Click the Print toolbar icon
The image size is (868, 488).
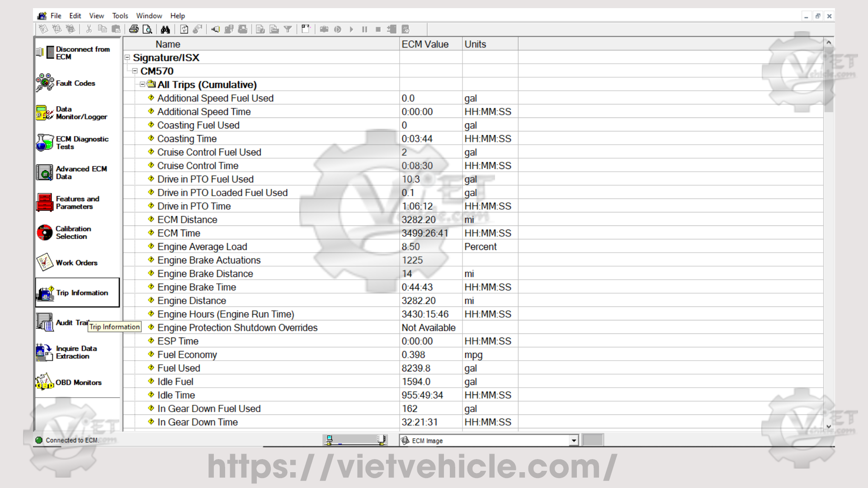click(x=134, y=29)
